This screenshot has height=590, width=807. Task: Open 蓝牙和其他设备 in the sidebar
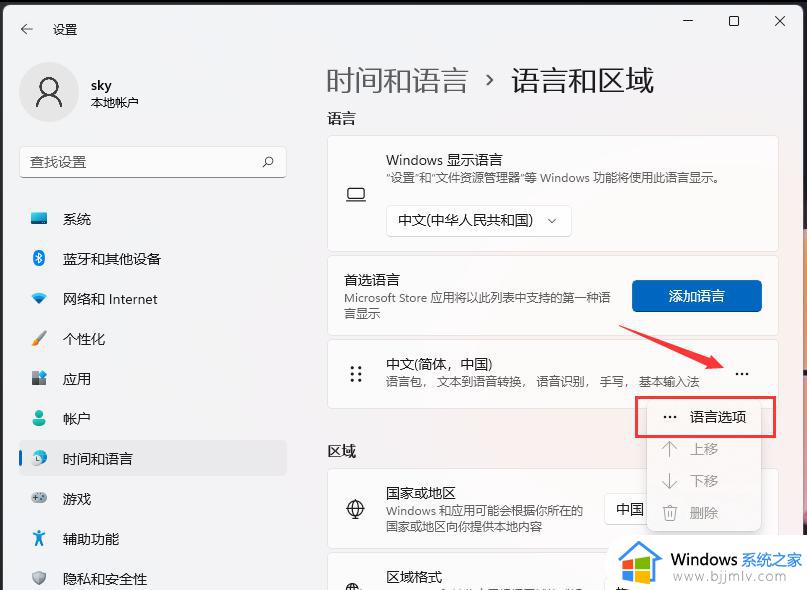(x=153, y=258)
